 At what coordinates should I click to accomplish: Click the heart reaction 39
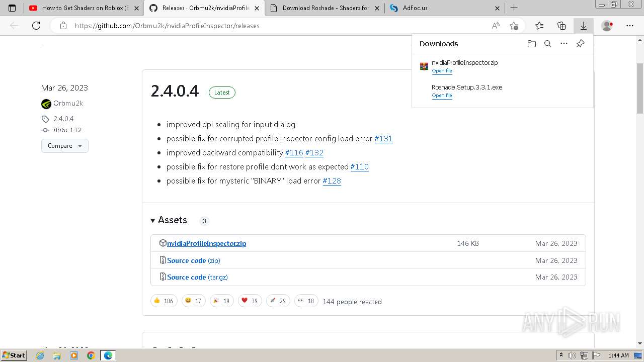[x=250, y=301]
